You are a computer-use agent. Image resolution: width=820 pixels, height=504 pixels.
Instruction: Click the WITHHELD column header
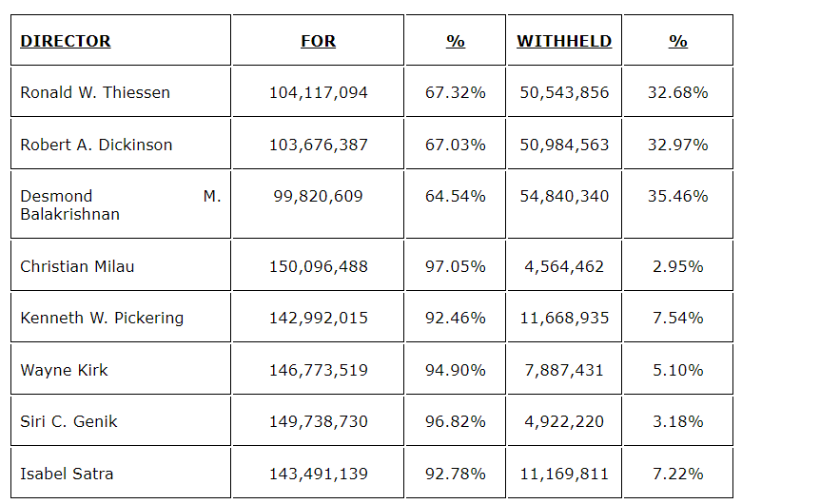pyautogui.click(x=564, y=41)
